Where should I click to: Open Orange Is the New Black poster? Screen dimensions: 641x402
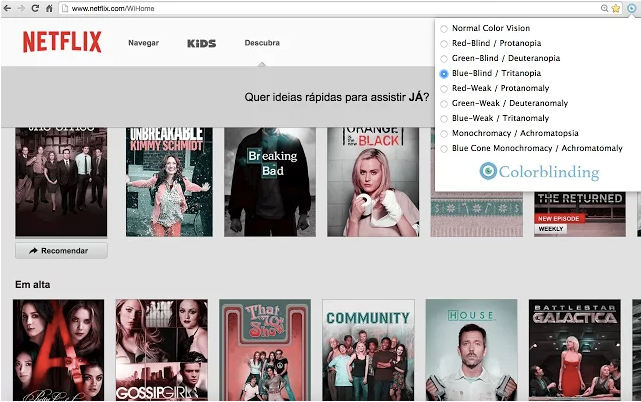[373, 182]
